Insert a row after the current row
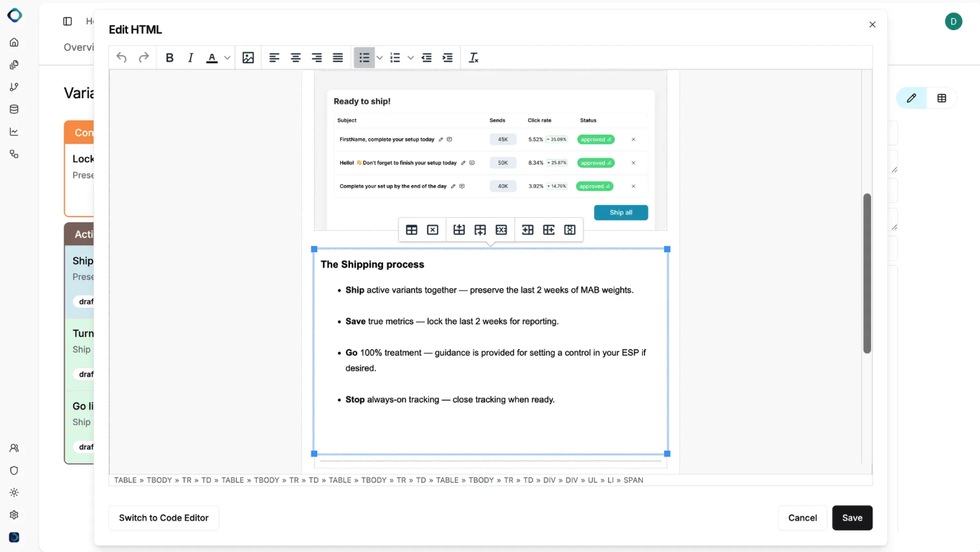 tap(480, 230)
